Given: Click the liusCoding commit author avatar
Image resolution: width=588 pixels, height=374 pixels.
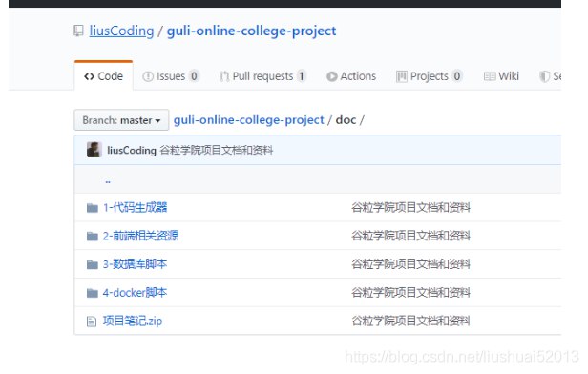Looking at the screenshot, I should pyautogui.click(x=94, y=150).
